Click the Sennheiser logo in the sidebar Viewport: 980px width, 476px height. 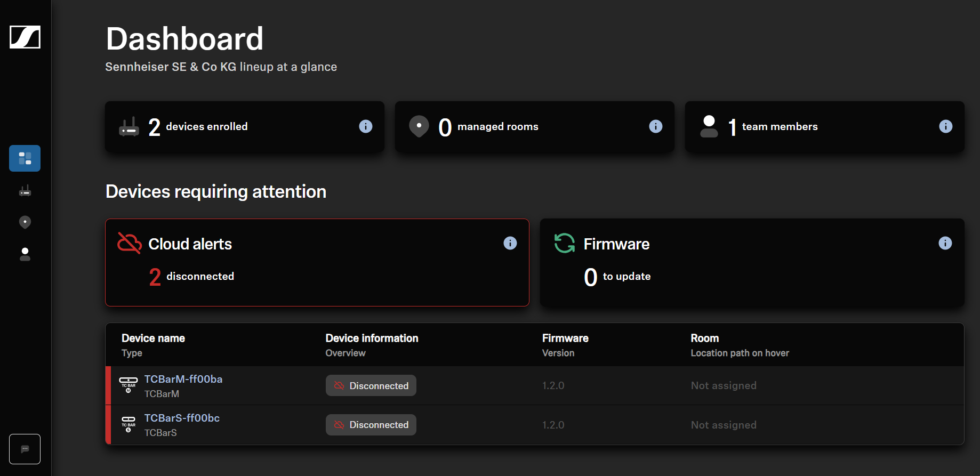[x=25, y=37]
